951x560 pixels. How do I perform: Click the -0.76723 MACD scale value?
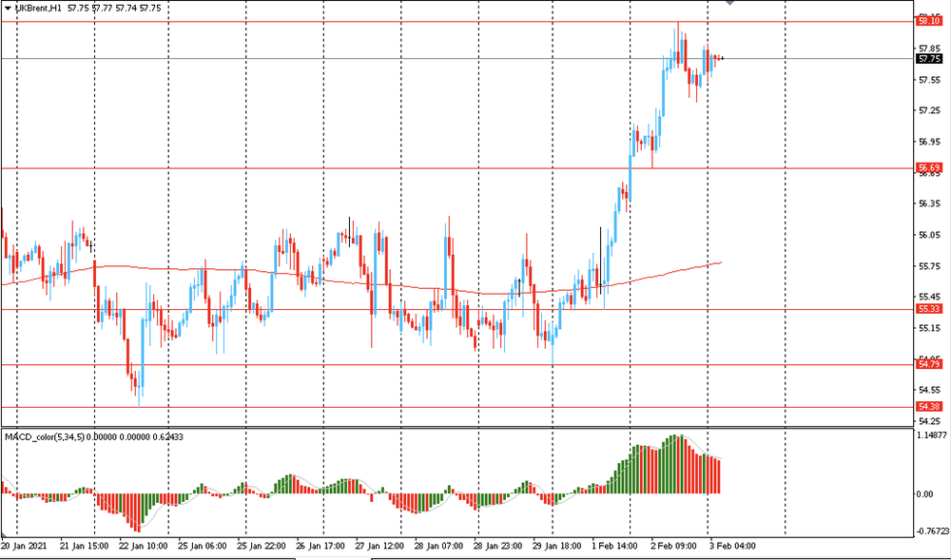click(932, 531)
